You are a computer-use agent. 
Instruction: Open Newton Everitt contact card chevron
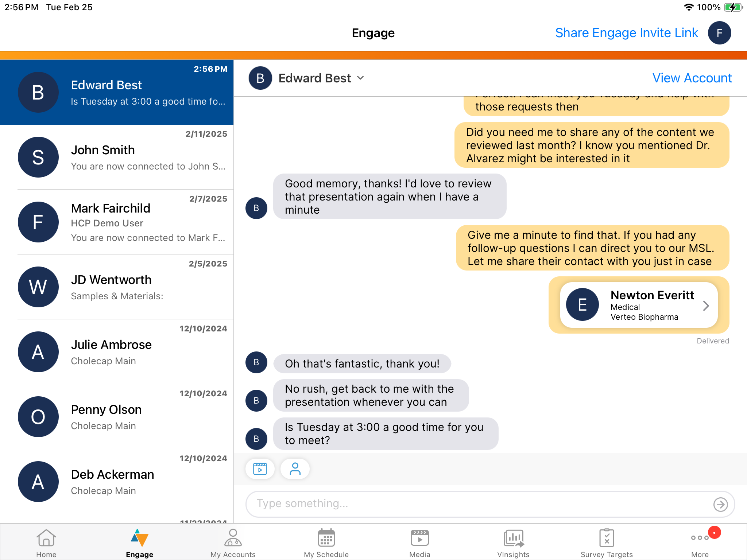706,306
